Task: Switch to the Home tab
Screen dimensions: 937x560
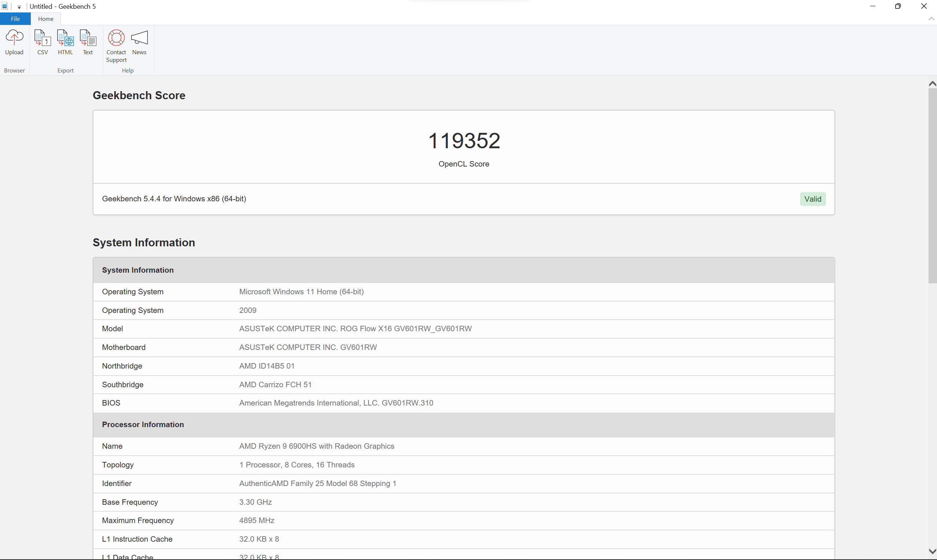Action: (46, 19)
